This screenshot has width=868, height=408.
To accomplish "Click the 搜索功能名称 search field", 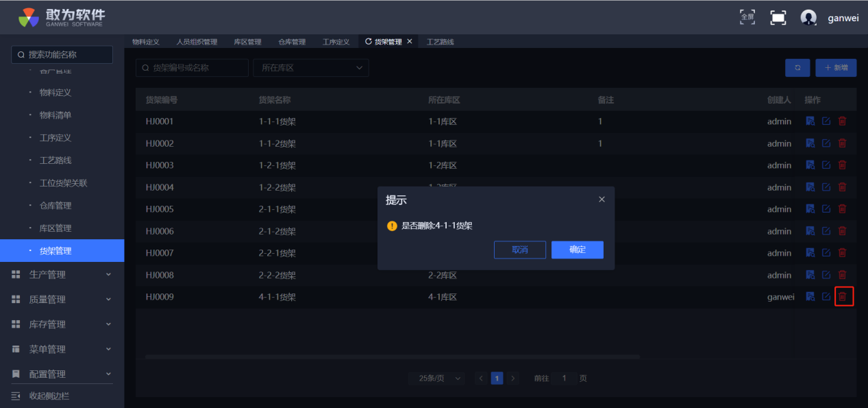I will pyautogui.click(x=62, y=55).
